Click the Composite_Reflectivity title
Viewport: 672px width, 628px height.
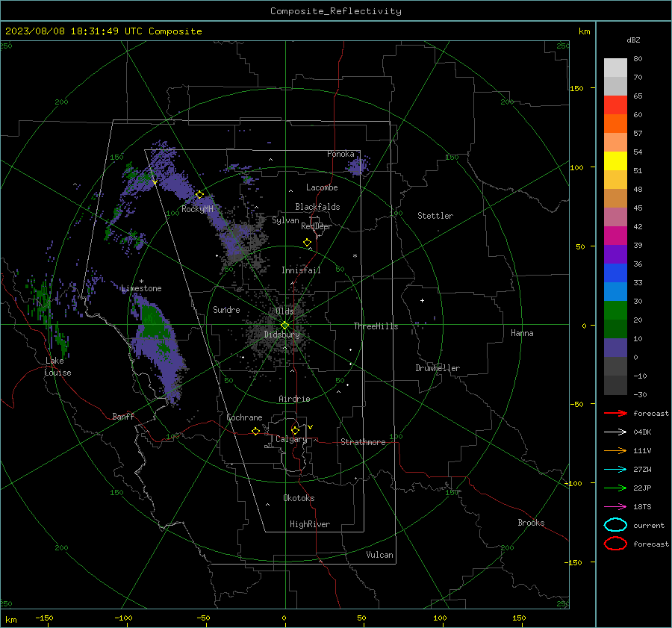coord(335,11)
